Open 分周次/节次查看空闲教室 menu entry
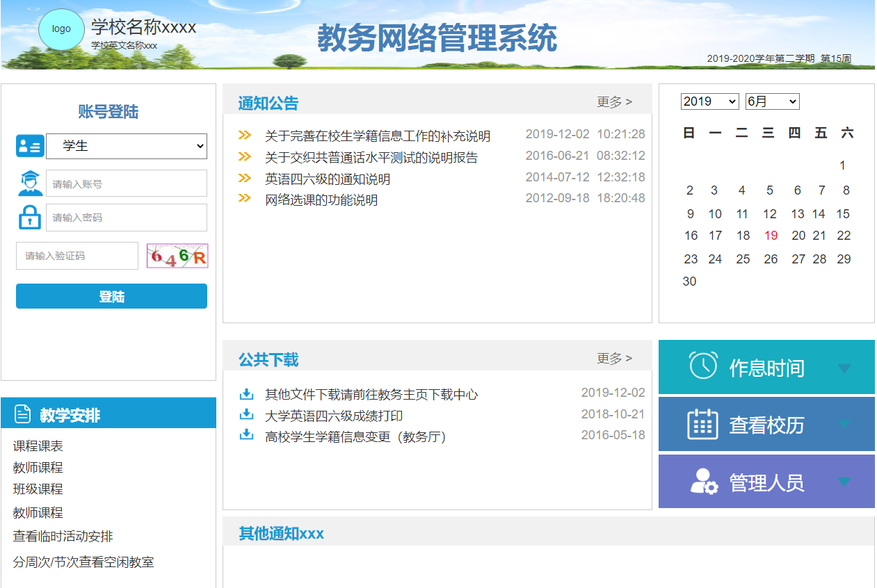This screenshot has height=588, width=877. [x=83, y=562]
